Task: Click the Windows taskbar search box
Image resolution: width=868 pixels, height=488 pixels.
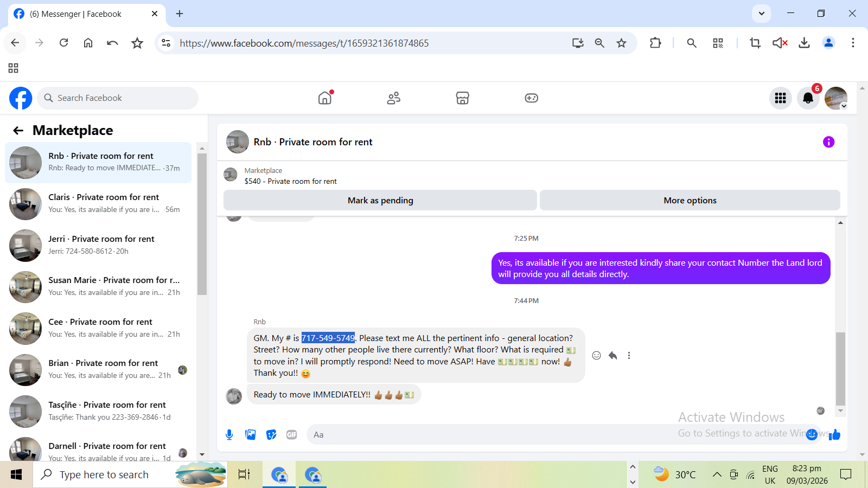Action: pyautogui.click(x=130, y=474)
